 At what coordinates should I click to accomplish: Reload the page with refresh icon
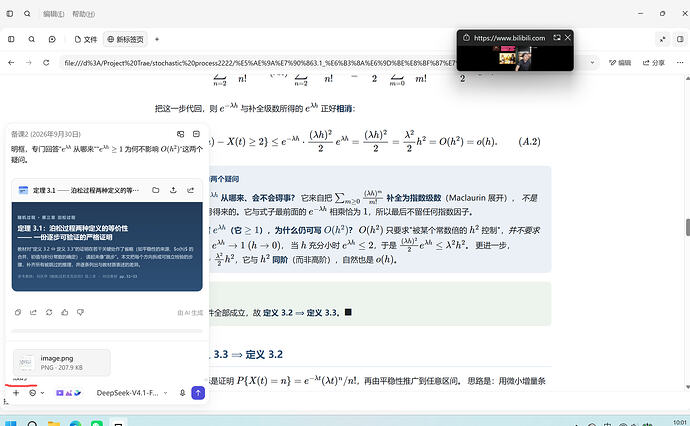coord(46,62)
